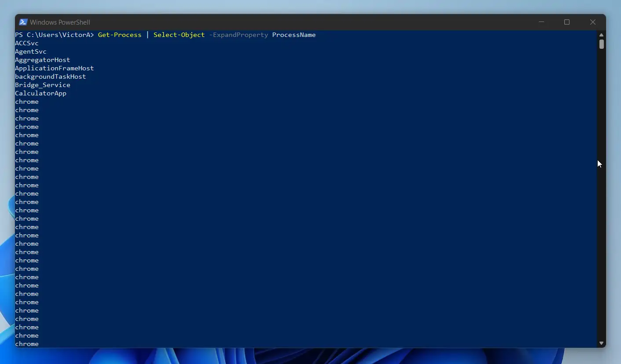
Task: Click the -ExpandProperty parameter text
Action: [238, 35]
